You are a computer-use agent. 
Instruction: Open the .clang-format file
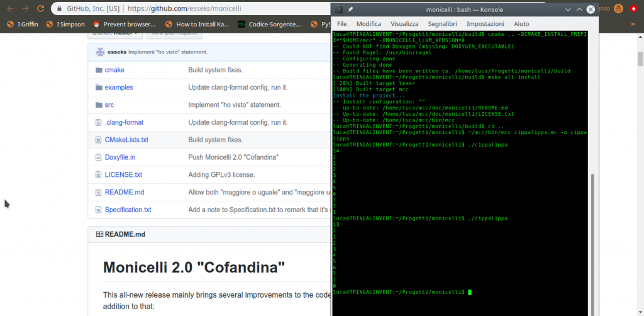[x=124, y=123]
